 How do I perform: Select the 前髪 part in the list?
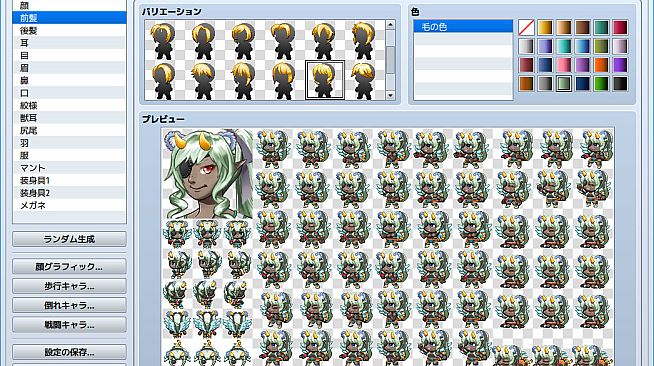point(69,18)
